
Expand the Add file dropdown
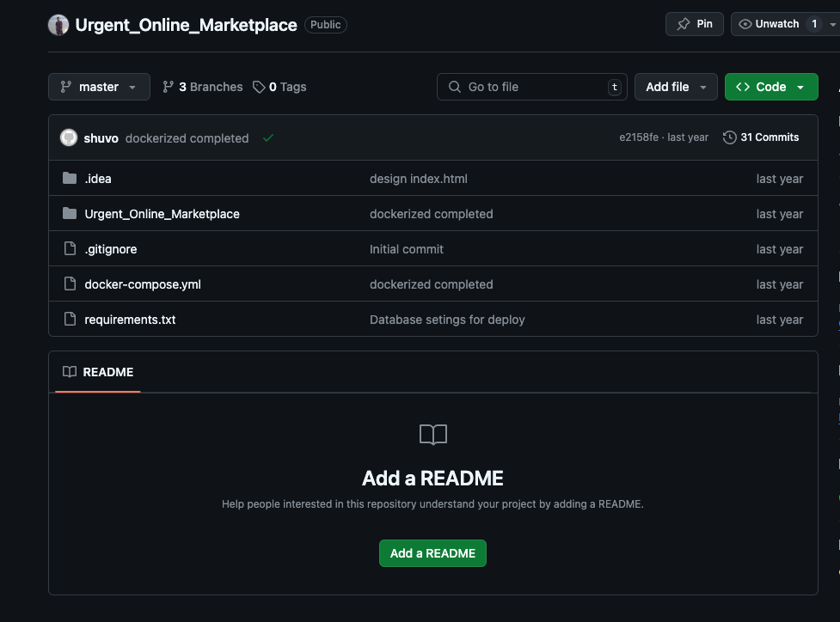tap(676, 87)
